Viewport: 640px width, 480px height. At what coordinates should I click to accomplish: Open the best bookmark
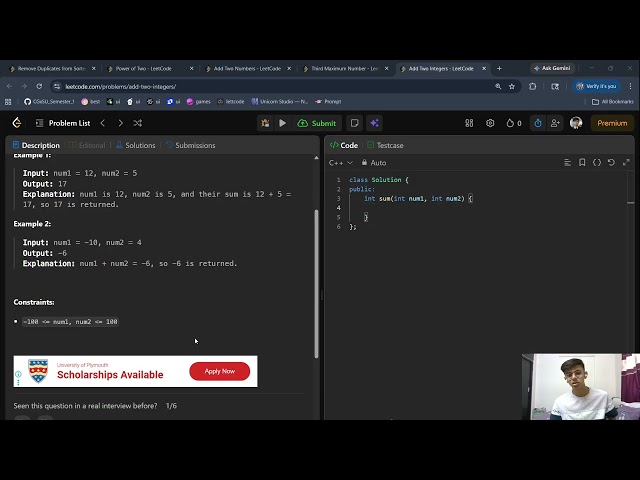coord(91,102)
